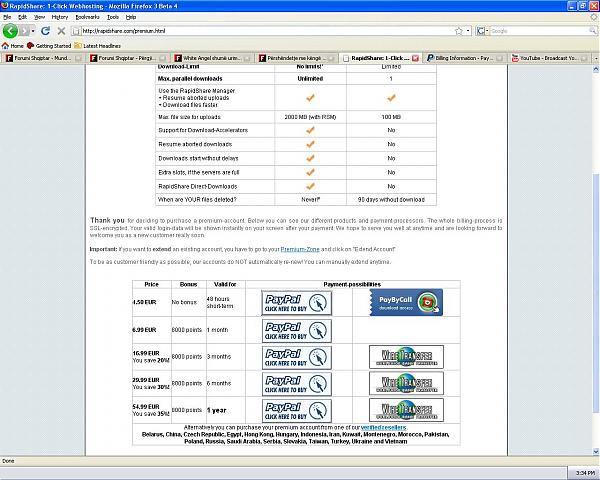Viewport: 600px width, 480px height.
Task: Click the Premium-Zone link
Action: click(300, 249)
